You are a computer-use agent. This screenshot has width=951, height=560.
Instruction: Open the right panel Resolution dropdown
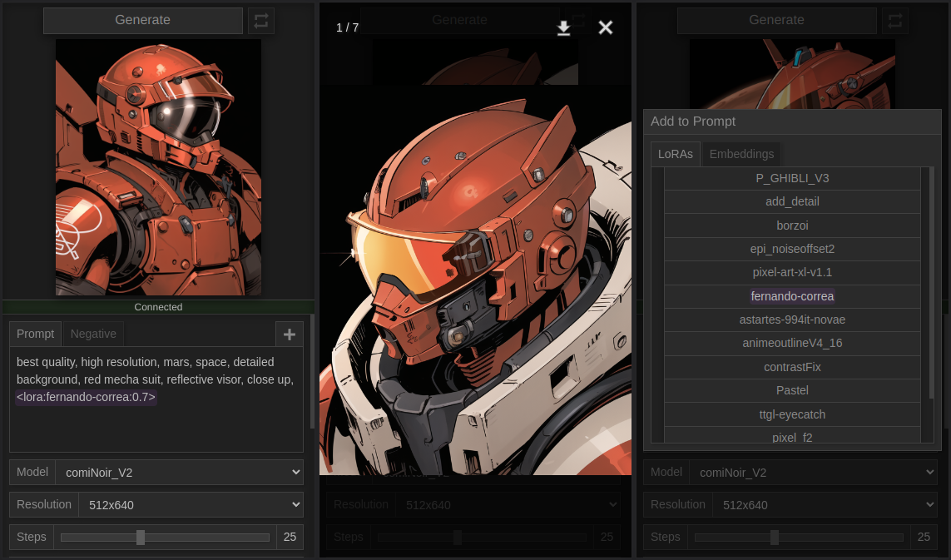[825, 505]
